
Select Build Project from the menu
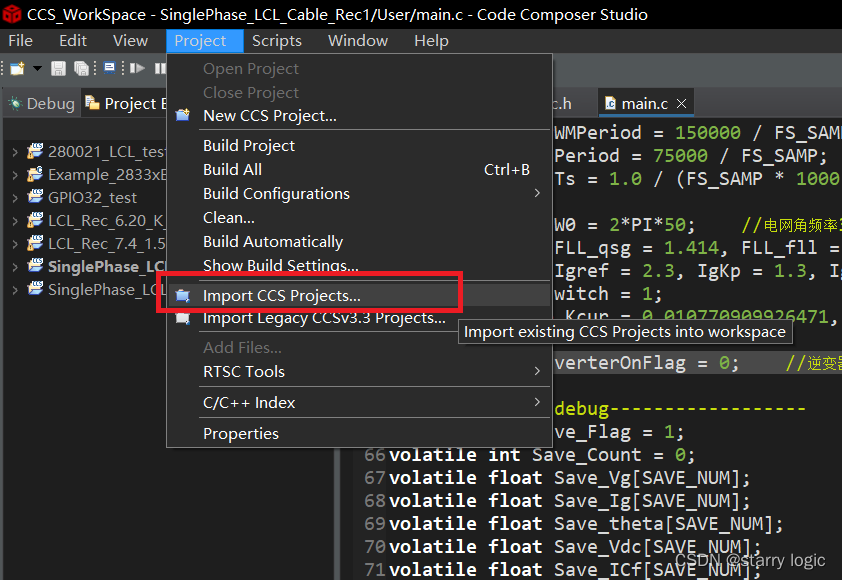click(x=359, y=146)
